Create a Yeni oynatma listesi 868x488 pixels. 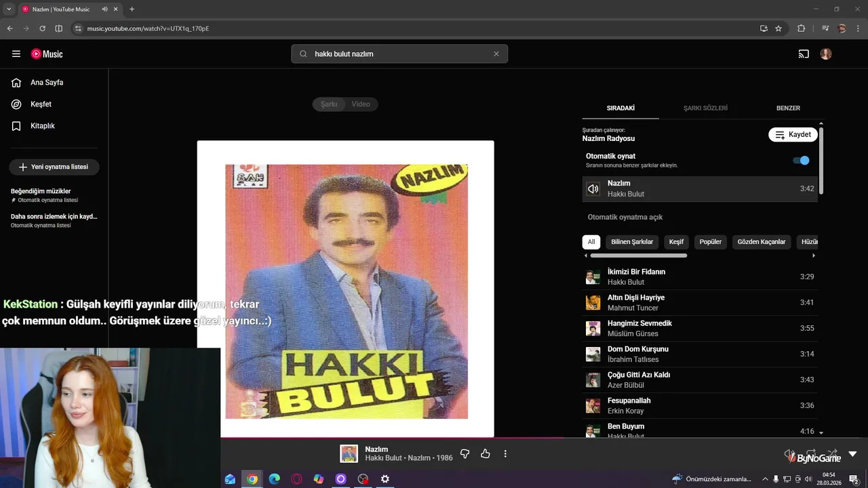54,167
